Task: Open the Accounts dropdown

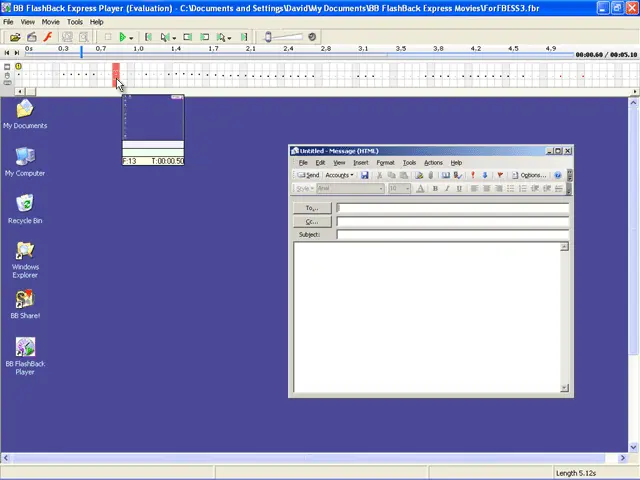Action: pos(339,175)
